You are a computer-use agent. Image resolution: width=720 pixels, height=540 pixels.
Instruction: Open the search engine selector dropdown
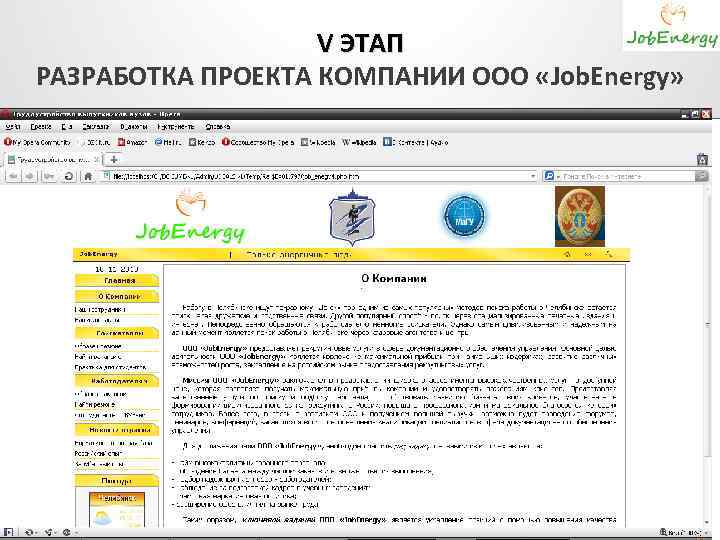tap(551, 176)
